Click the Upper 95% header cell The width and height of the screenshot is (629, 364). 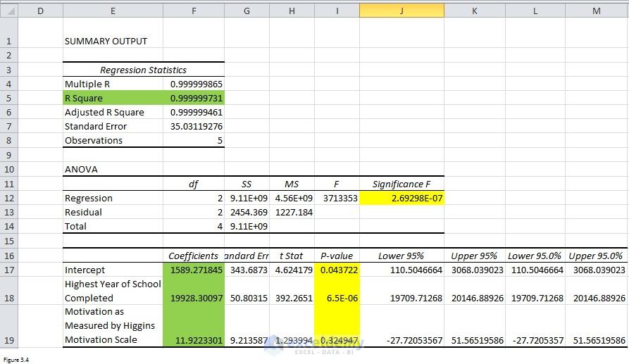tap(475, 256)
